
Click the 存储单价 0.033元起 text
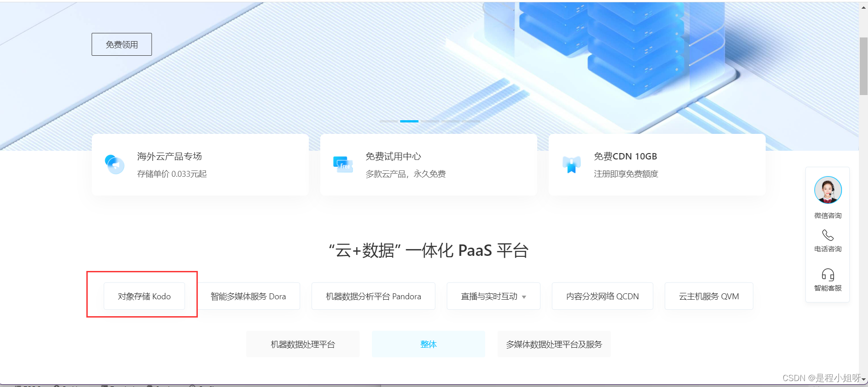tap(172, 174)
